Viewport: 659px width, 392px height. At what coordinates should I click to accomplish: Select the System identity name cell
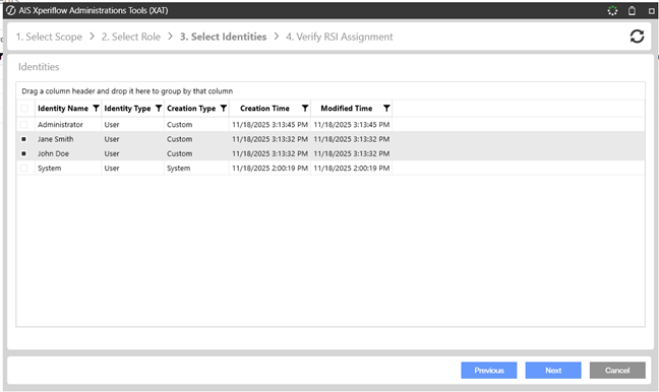click(49, 168)
